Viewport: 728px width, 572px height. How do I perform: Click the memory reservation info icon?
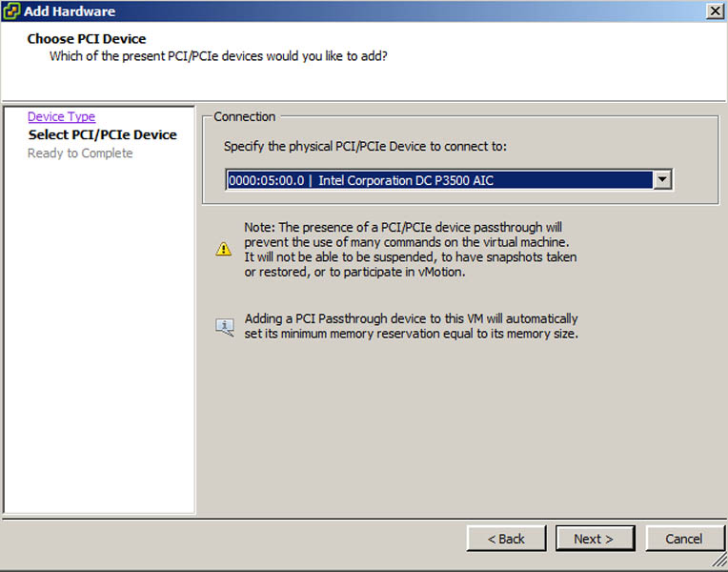pyautogui.click(x=224, y=327)
